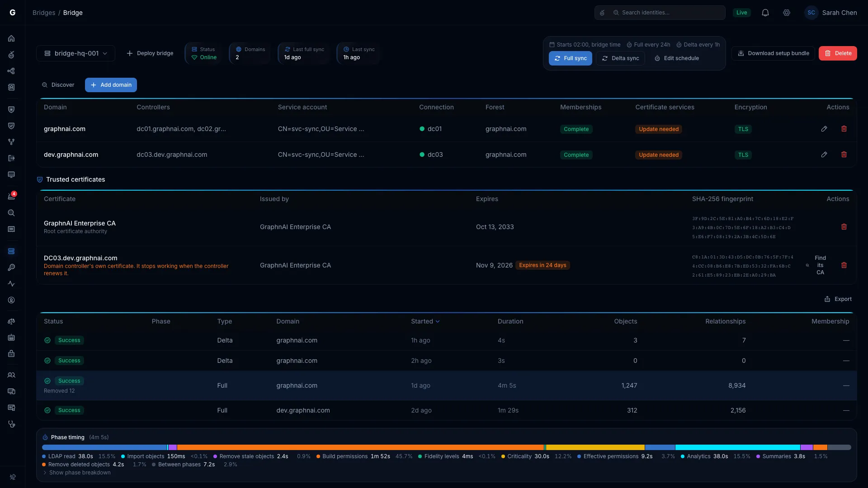Click the orange Build permissions timing segment
The height and width of the screenshot is (488, 868).
tap(360, 447)
